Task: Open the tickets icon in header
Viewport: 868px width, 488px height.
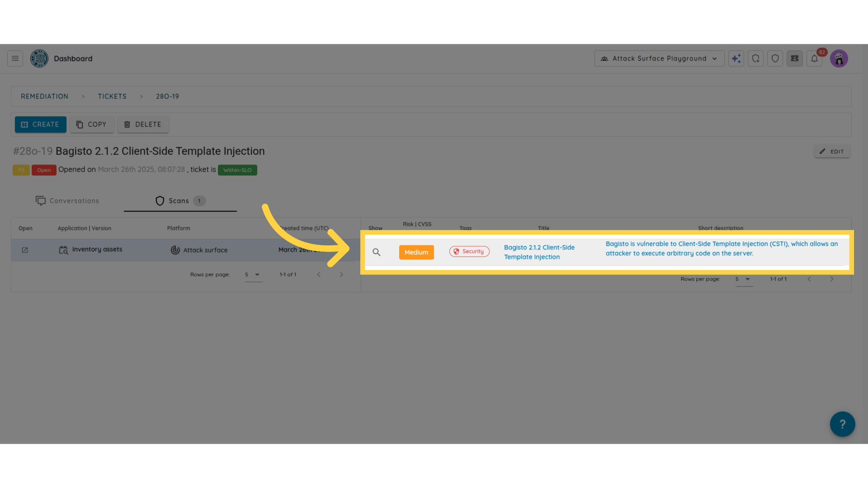Action: [x=794, y=58]
